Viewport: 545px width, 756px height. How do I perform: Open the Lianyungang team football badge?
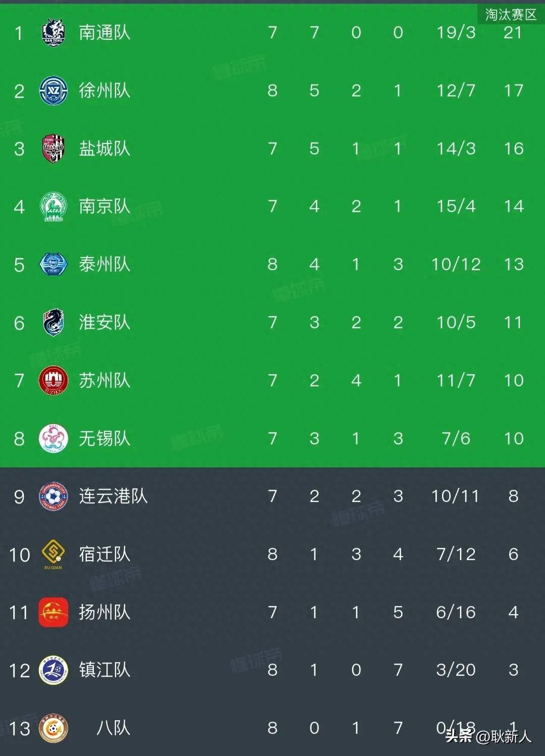point(53,496)
